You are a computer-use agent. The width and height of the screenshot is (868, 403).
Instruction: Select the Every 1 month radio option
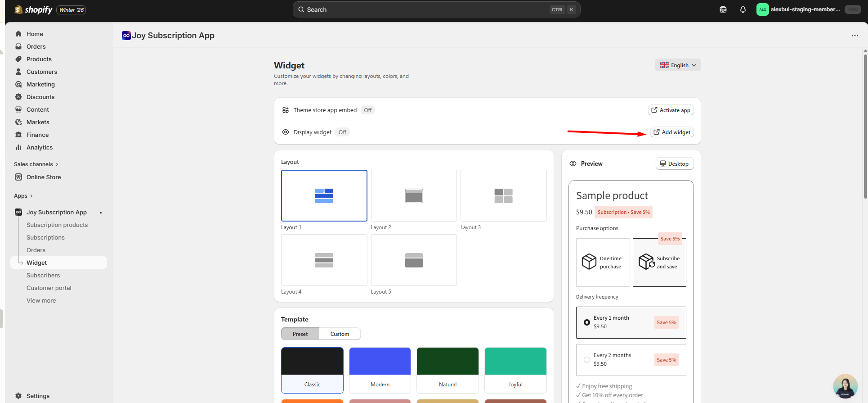(586, 322)
